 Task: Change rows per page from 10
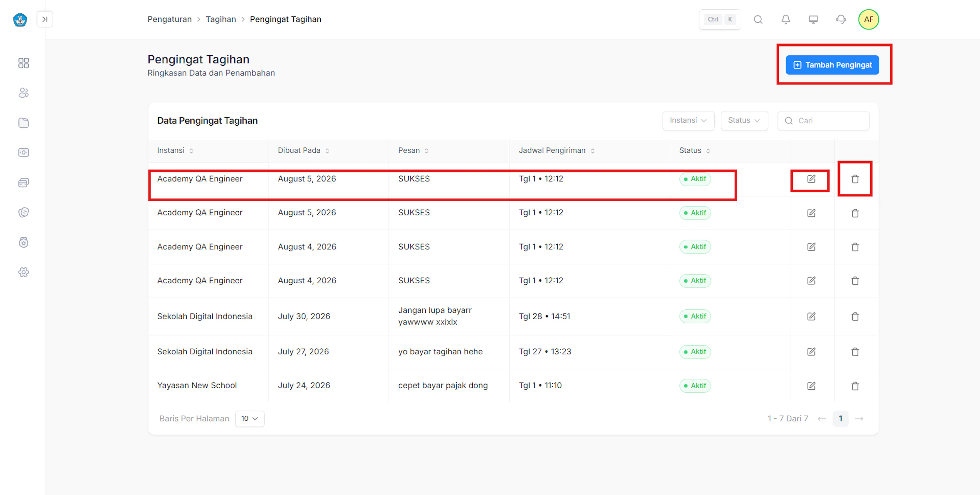click(x=250, y=419)
